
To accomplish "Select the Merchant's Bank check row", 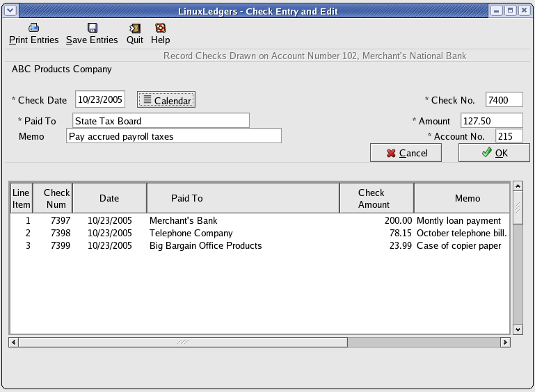I will [x=184, y=221].
